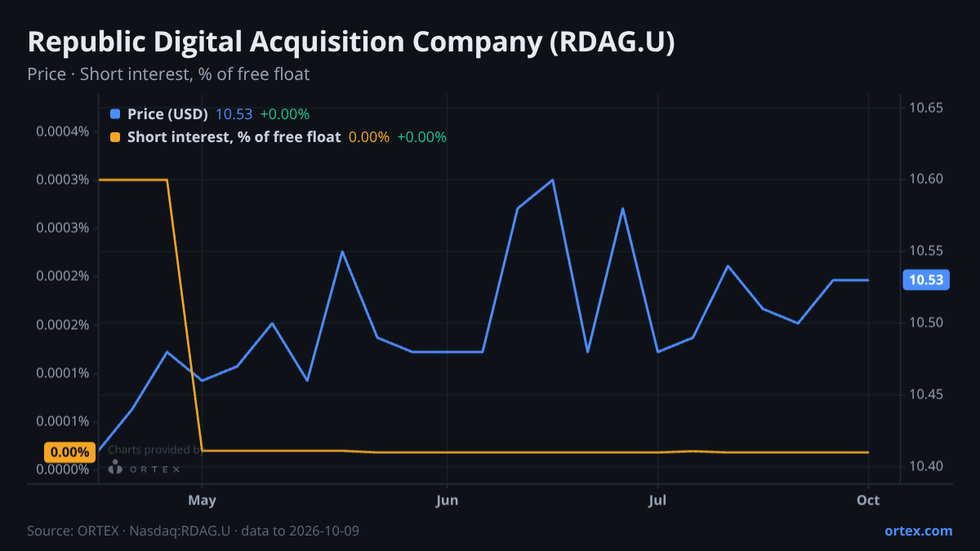
Task: Click the green +0.00% change beside Short interest
Action: click(422, 137)
